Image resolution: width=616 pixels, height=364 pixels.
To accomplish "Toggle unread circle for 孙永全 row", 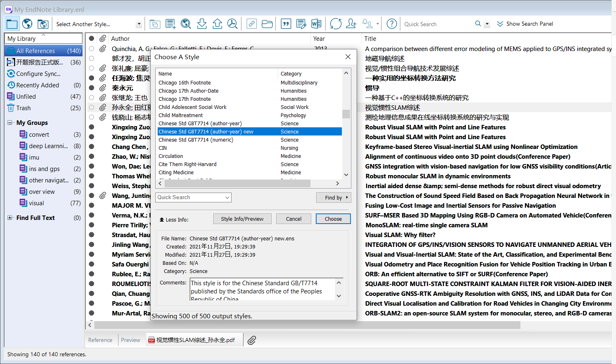I will (92, 107).
